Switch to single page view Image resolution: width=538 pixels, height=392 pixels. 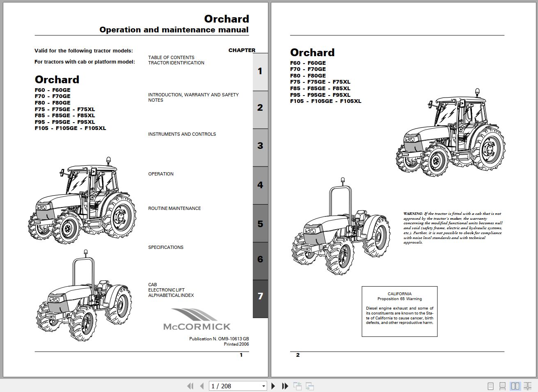point(490,386)
